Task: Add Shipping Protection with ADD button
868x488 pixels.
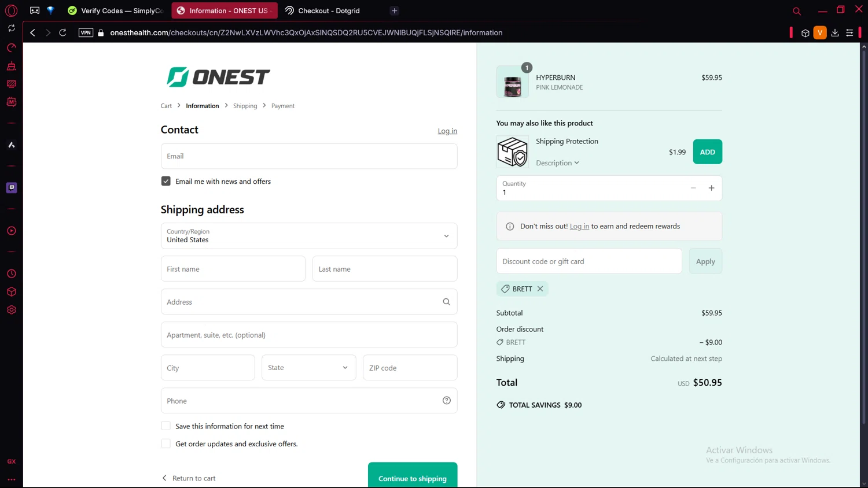Action: tap(707, 152)
